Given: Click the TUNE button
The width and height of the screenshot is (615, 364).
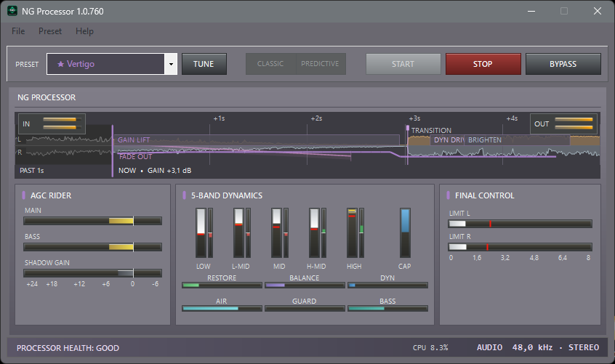Looking at the screenshot, I should tap(204, 64).
